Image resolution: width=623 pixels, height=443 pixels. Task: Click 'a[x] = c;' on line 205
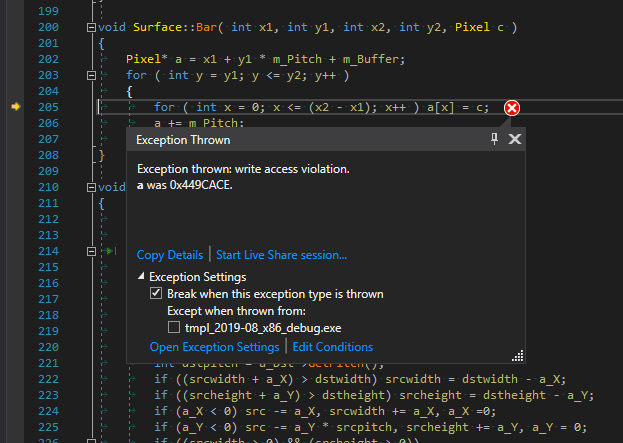[458, 107]
